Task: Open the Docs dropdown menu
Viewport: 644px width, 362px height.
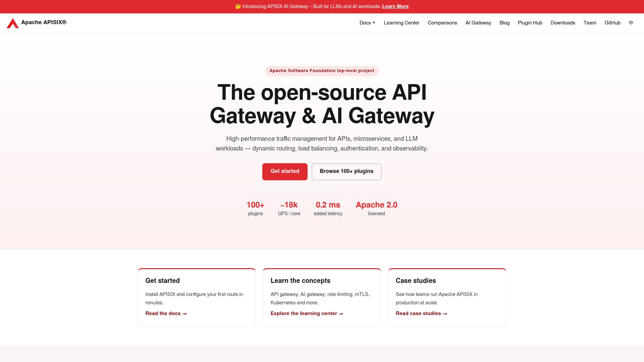Action: click(x=367, y=23)
